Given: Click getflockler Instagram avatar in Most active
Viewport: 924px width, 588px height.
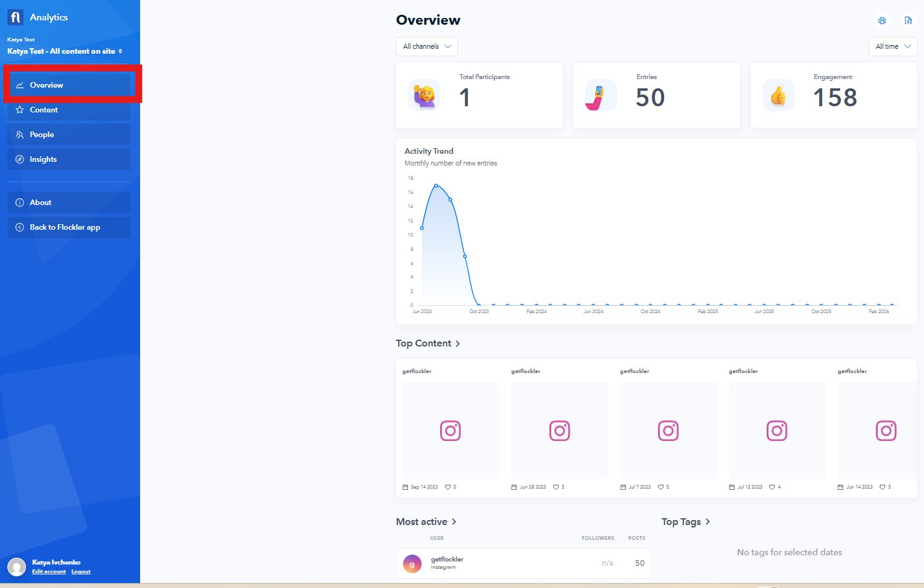Looking at the screenshot, I should [412, 563].
